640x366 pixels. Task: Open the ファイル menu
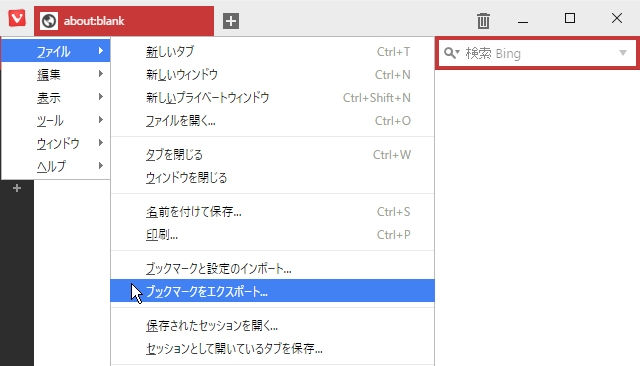pos(56,51)
